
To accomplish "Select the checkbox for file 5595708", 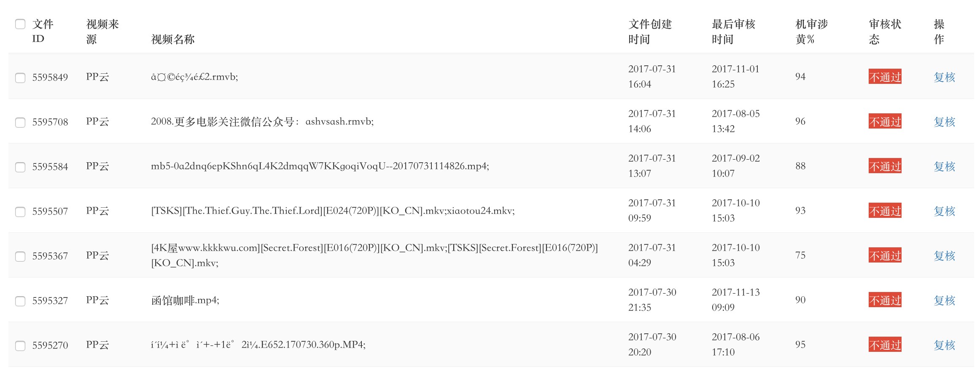I will tap(20, 123).
